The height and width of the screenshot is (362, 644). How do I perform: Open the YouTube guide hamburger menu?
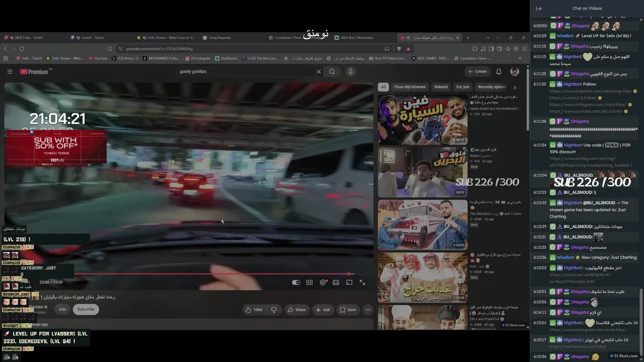[10, 71]
